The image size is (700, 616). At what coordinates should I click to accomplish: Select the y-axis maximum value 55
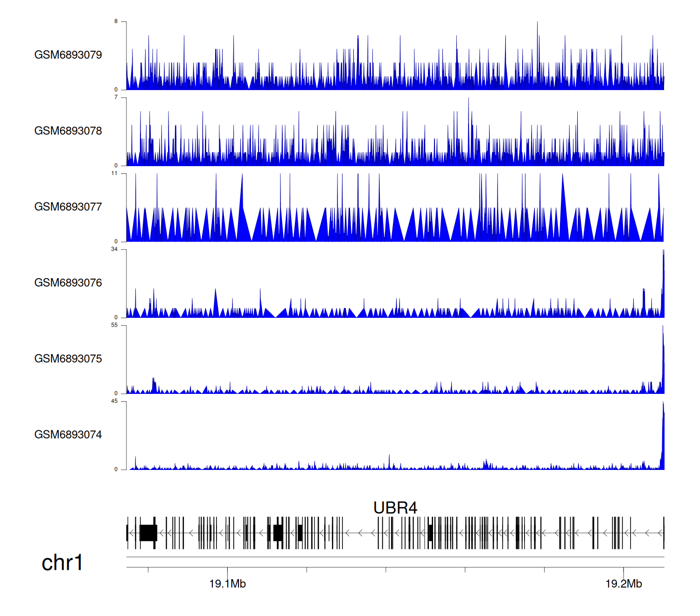114,325
